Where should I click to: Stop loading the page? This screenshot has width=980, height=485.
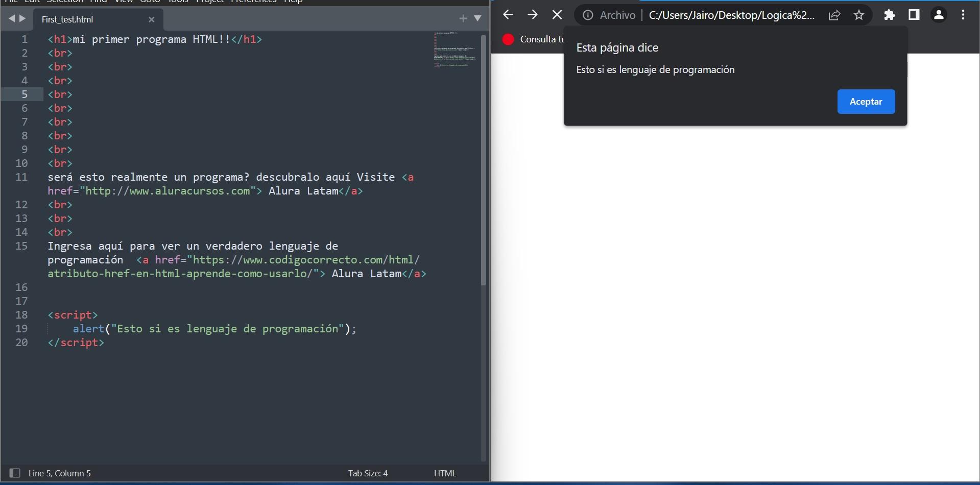(557, 15)
